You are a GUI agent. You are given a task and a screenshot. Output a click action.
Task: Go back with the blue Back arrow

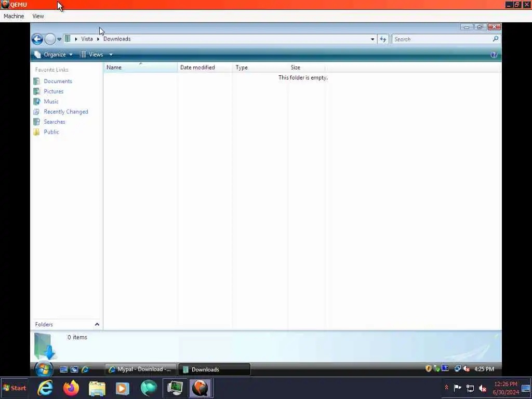[37, 39]
